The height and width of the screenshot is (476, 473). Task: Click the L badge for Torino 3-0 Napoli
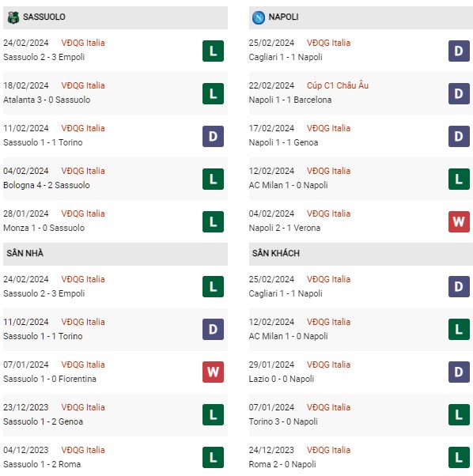[x=459, y=414]
